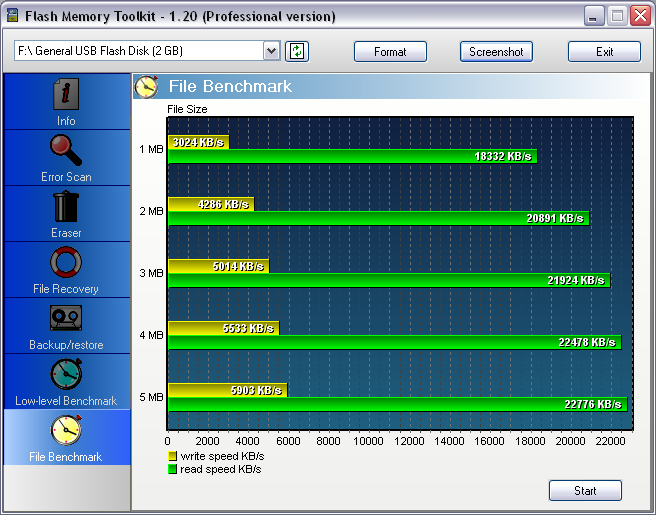Image resolution: width=656 pixels, height=515 pixels.
Task: Open the Backup/restore tape icon
Action: 66,318
